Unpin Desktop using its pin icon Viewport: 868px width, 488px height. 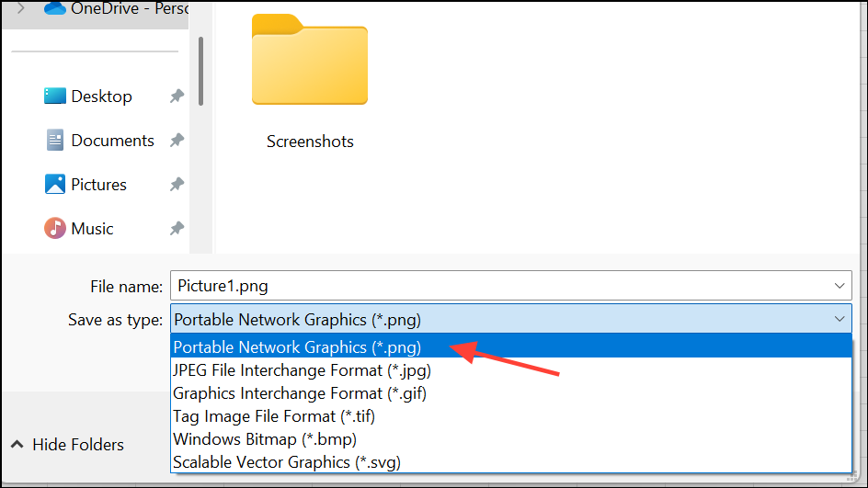point(177,96)
